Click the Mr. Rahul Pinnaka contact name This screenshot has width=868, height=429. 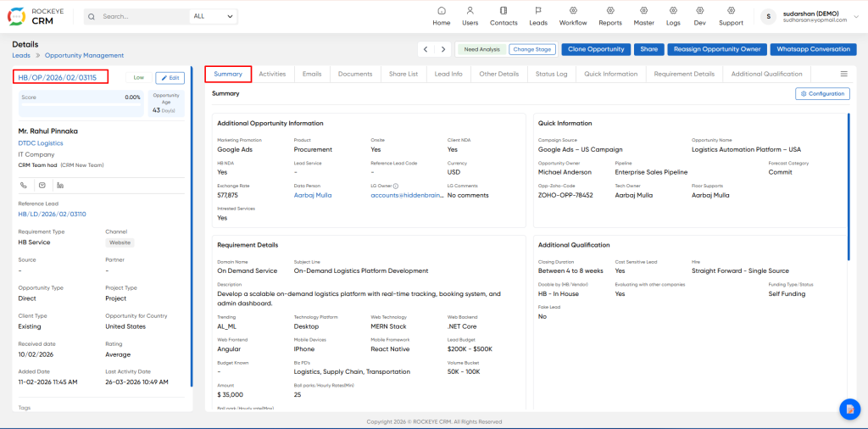(48, 131)
